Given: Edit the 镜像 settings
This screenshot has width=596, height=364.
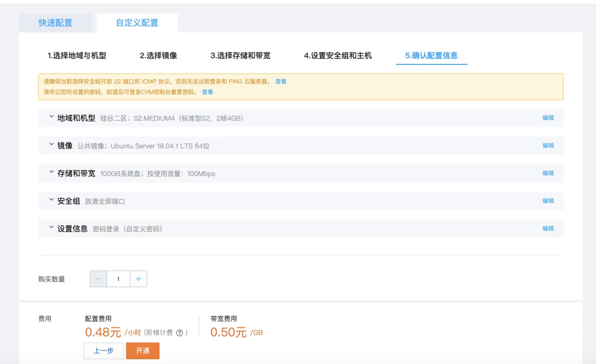Looking at the screenshot, I should [548, 146].
